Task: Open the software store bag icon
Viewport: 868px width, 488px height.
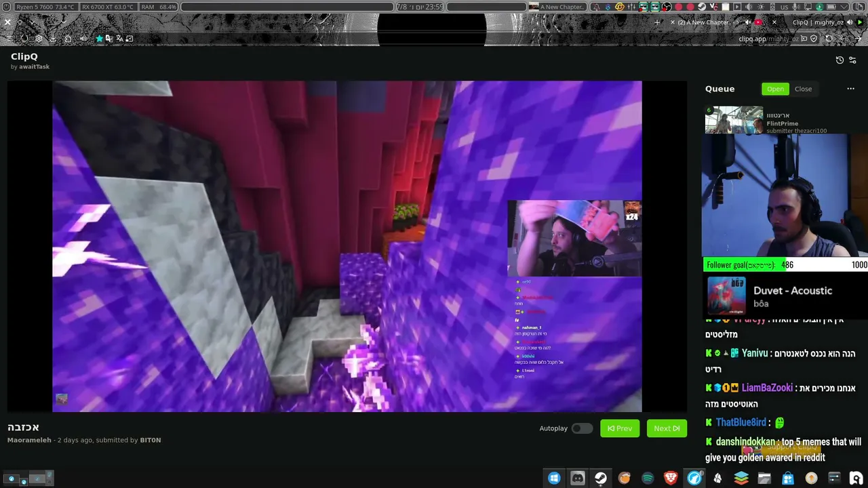Action: pos(788,478)
